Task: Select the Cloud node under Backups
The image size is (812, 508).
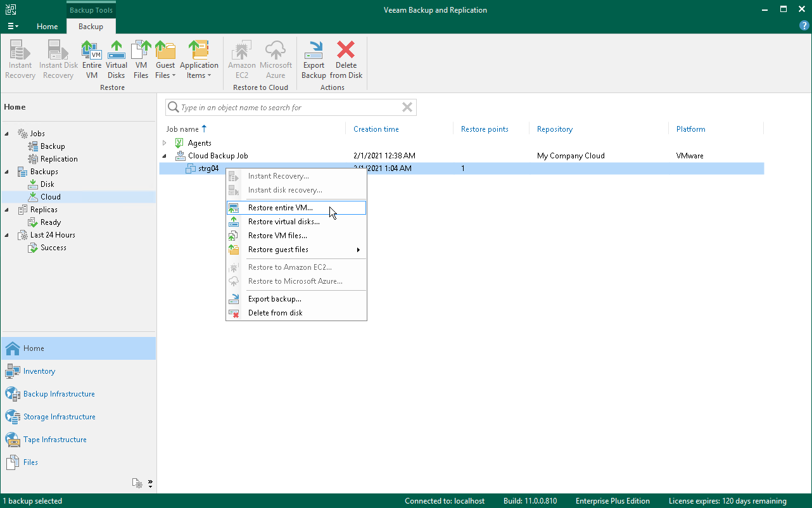Action: point(51,196)
